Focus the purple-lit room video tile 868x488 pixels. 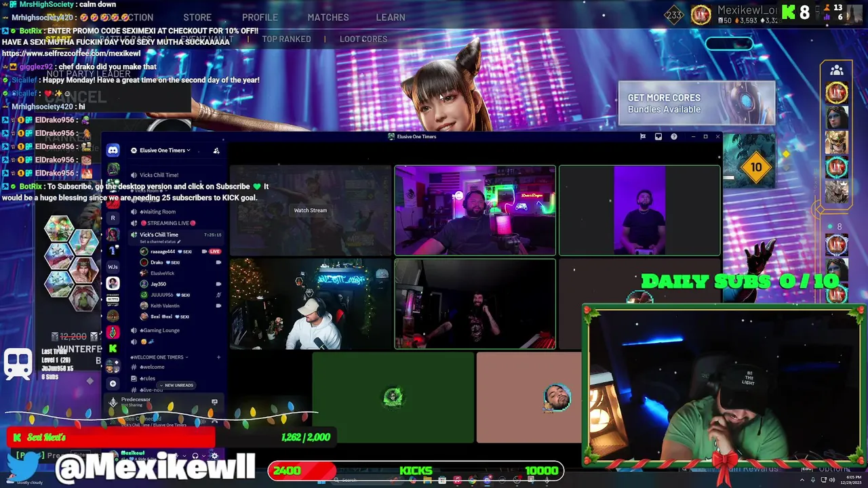[x=475, y=210]
